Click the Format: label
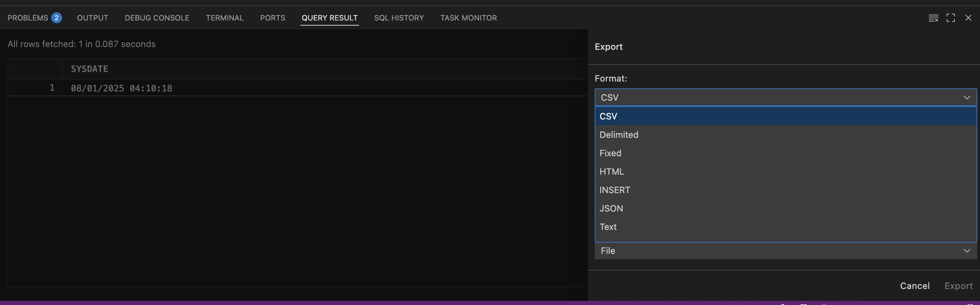Viewport: 980px width, 305px height. tap(611, 78)
